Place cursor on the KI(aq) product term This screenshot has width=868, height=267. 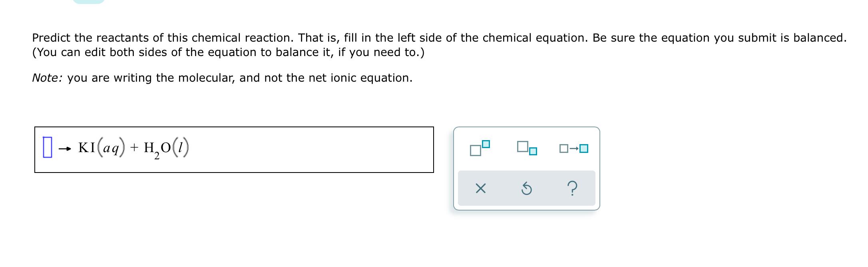pyautogui.click(x=102, y=148)
